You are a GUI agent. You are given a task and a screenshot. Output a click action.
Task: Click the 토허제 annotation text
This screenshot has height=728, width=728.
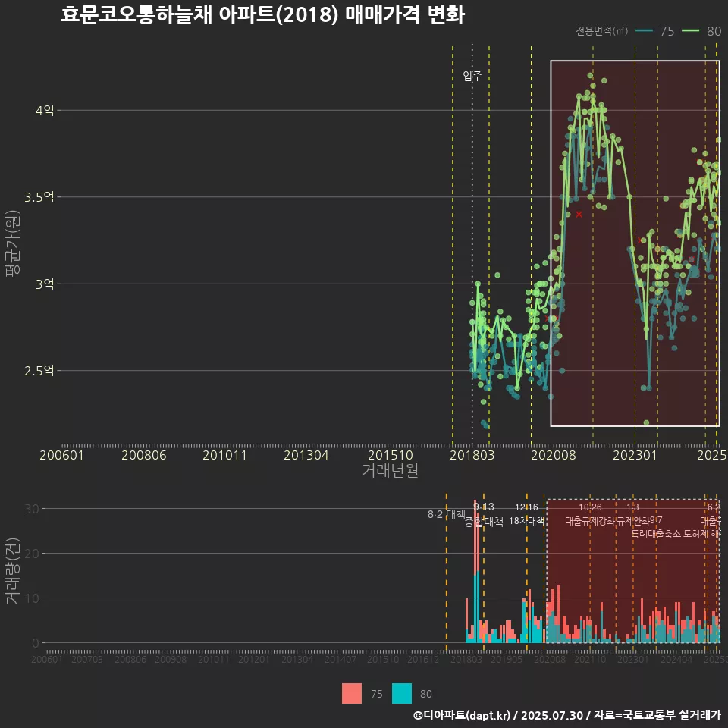tap(696, 534)
